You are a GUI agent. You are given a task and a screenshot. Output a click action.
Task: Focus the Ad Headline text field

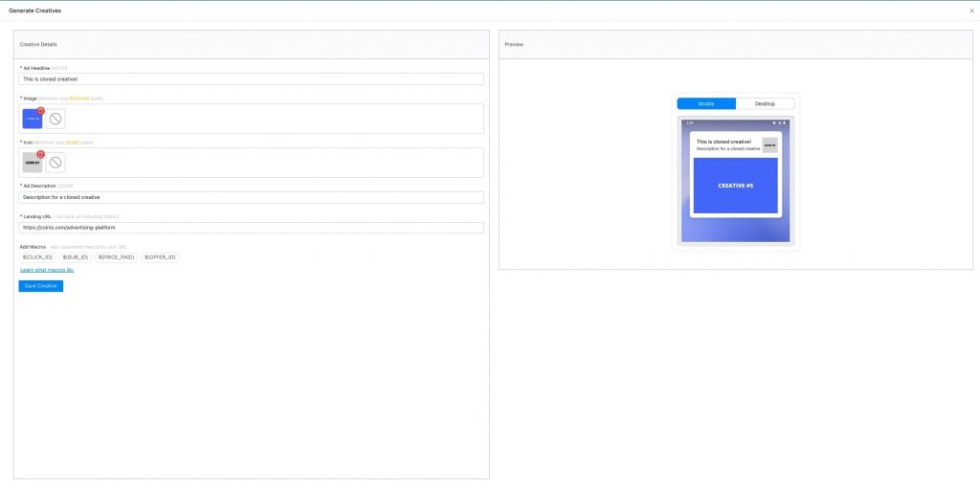(x=251, y=79)
